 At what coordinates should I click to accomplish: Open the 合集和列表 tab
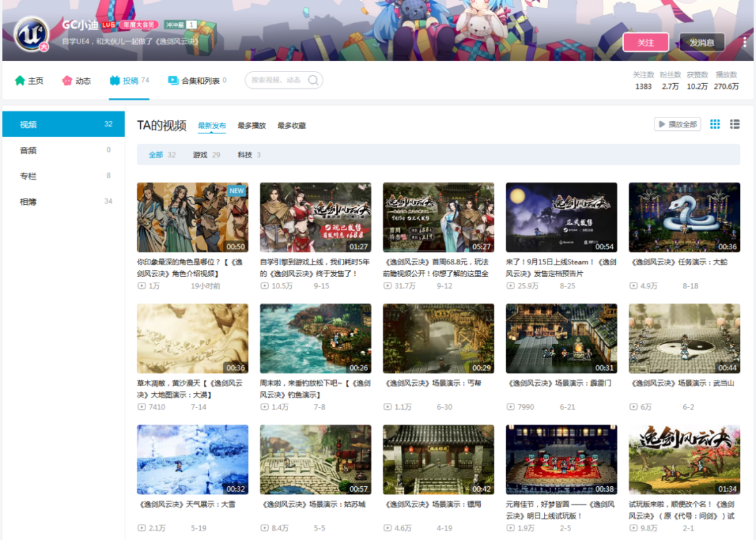197,80
